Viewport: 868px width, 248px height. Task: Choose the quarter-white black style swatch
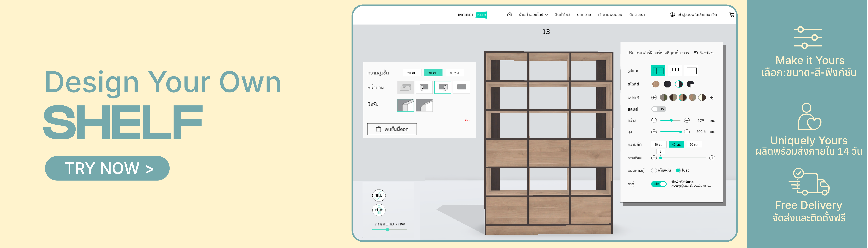tap(690, 84)
